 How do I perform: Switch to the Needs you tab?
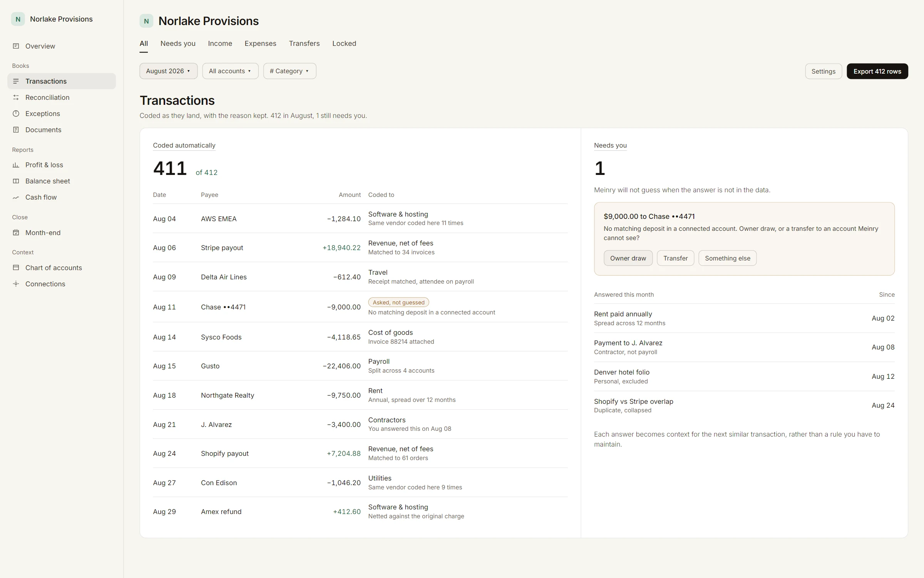point(178,44)
